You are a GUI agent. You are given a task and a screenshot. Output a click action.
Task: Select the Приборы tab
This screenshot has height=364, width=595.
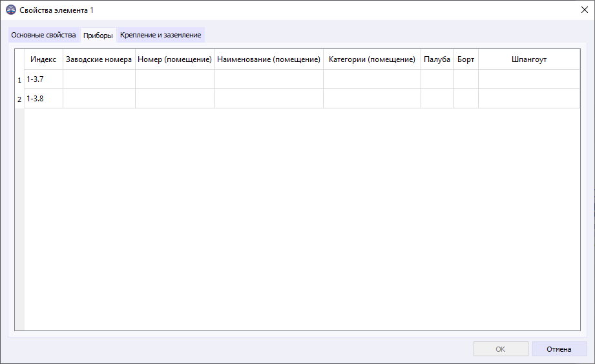tap(98, 35)
